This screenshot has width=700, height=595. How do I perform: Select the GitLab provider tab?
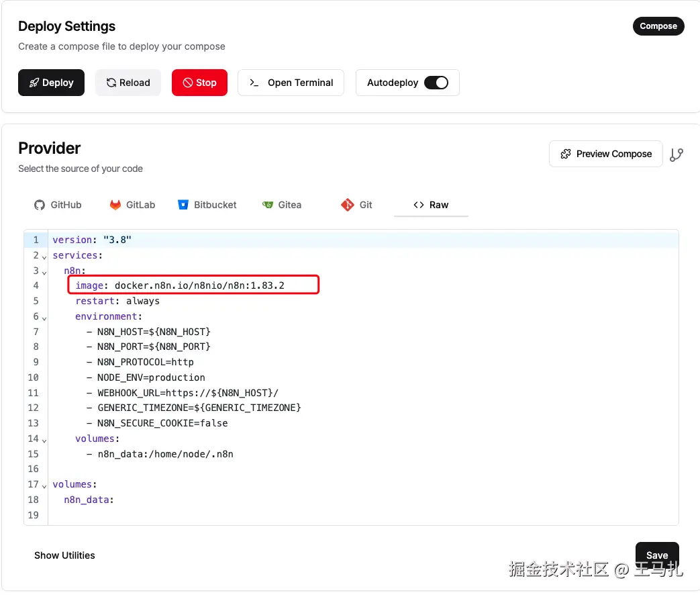click(133, 205)
